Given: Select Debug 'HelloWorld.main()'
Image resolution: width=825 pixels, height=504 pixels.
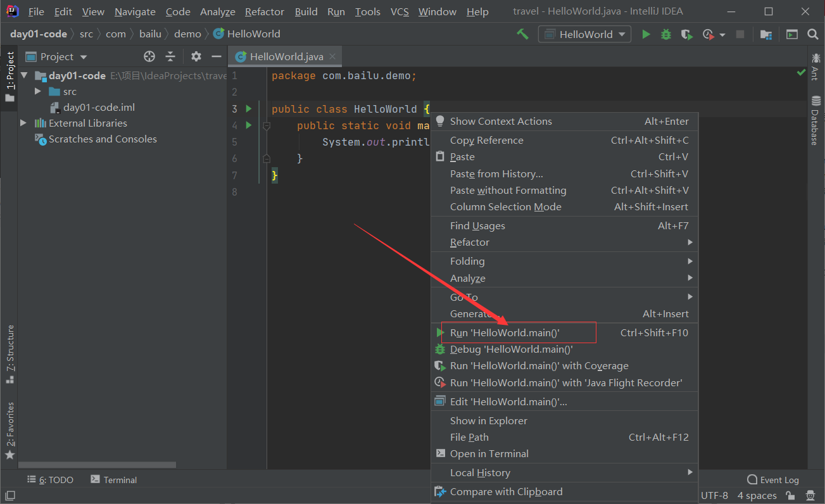Looking at the screenshot, I should pos(564,349).
